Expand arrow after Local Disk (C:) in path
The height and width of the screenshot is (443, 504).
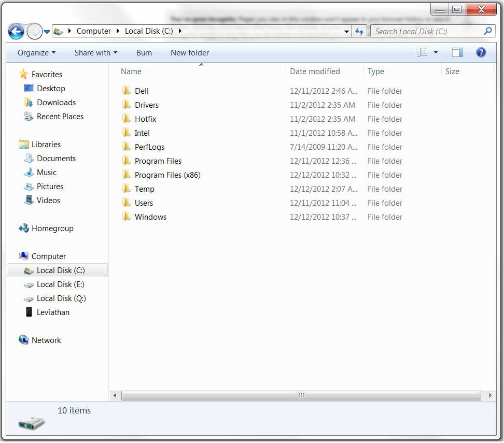click(x=180, y=31)
